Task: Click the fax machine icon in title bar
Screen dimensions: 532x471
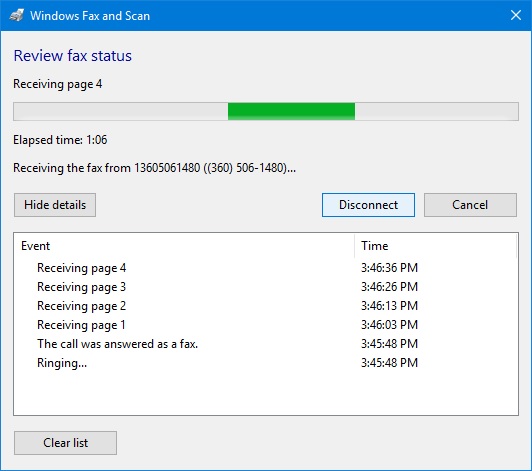Action: (x=16, y=16)
